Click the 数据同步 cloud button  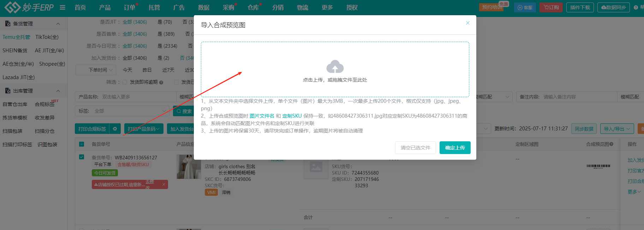pyautogui.click(x=613, y=7)
